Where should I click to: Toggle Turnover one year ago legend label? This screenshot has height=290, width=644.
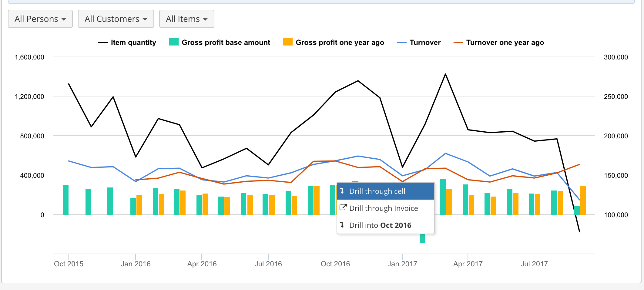505,42
